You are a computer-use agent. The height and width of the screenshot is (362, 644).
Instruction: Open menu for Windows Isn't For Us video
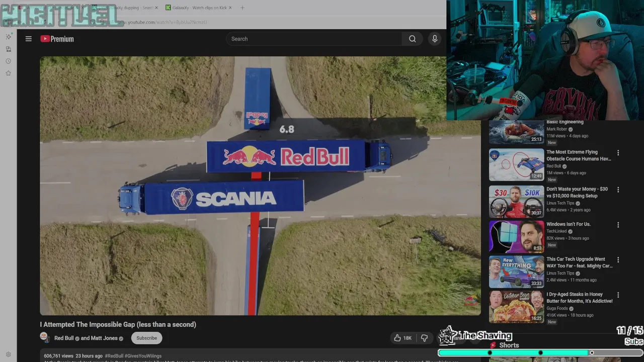[x=618, y=225]
